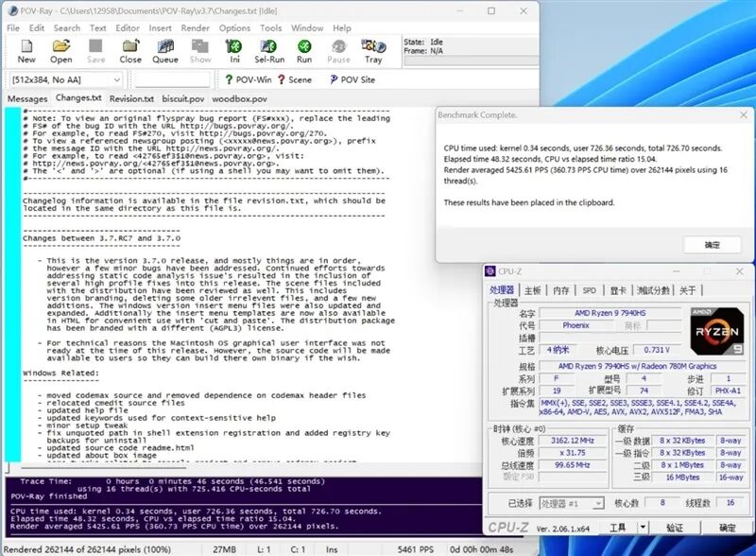This screenshot has width=756, height=556.
Task: Open the Window menu
Action: pyautogui.click(x=307, y=28)
